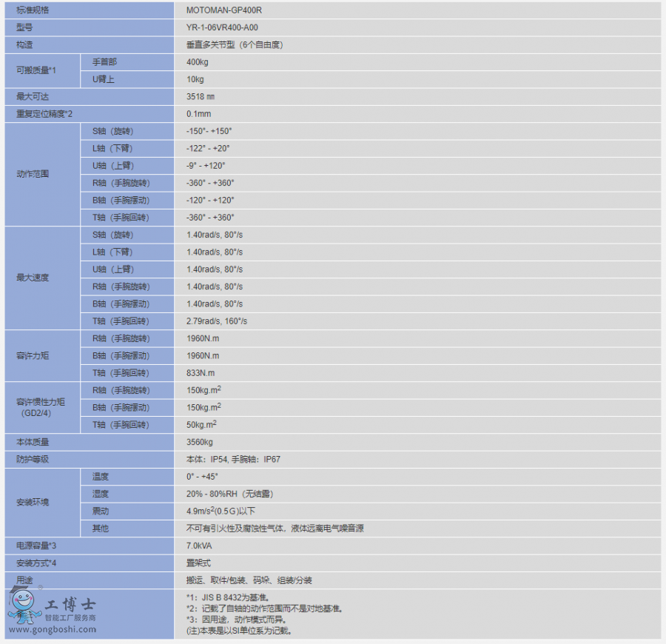Select the B轴 speed "1.40rad/s, 80°/s"

215,303
